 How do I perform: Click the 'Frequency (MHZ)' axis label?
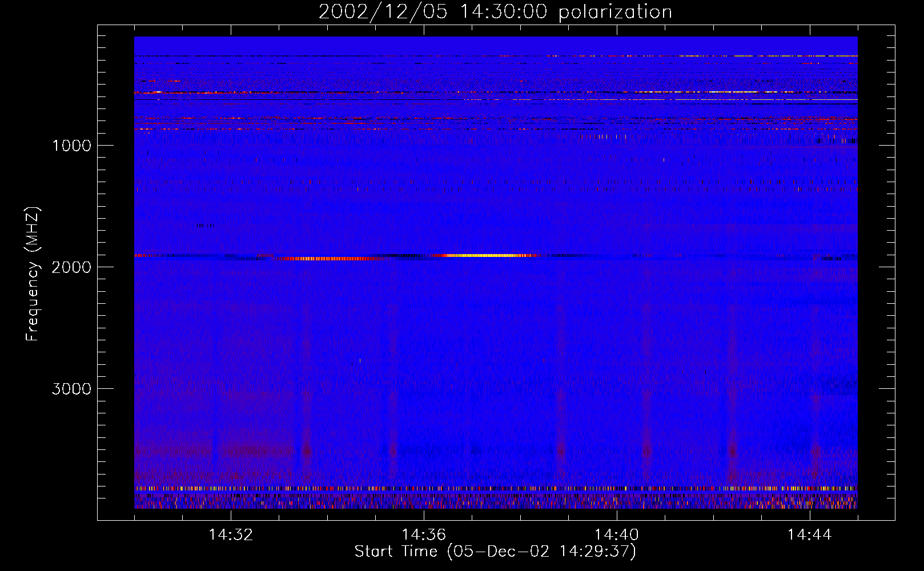pyautogui.click(x=32, y=274)
